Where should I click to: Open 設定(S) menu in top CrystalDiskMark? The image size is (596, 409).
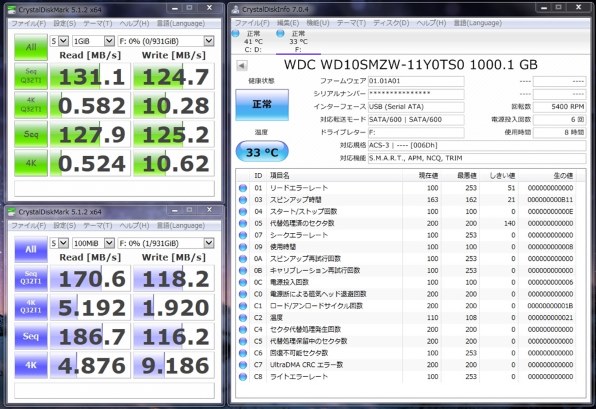(65, 24)
